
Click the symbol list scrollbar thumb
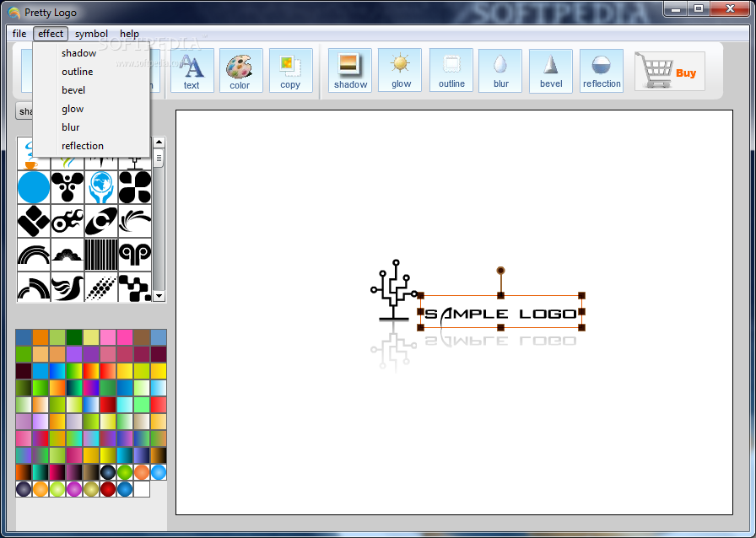click(159, 158)
